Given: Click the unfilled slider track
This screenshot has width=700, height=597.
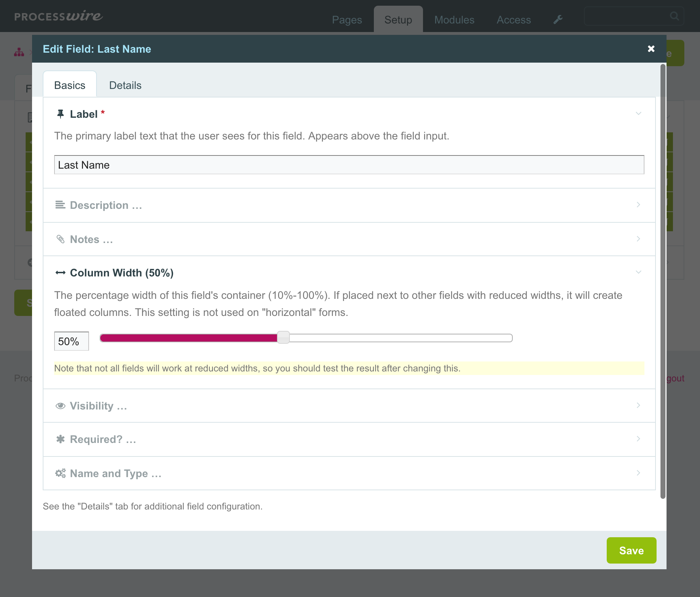Looking at the screenshot, I should click(x=401, y=338).
